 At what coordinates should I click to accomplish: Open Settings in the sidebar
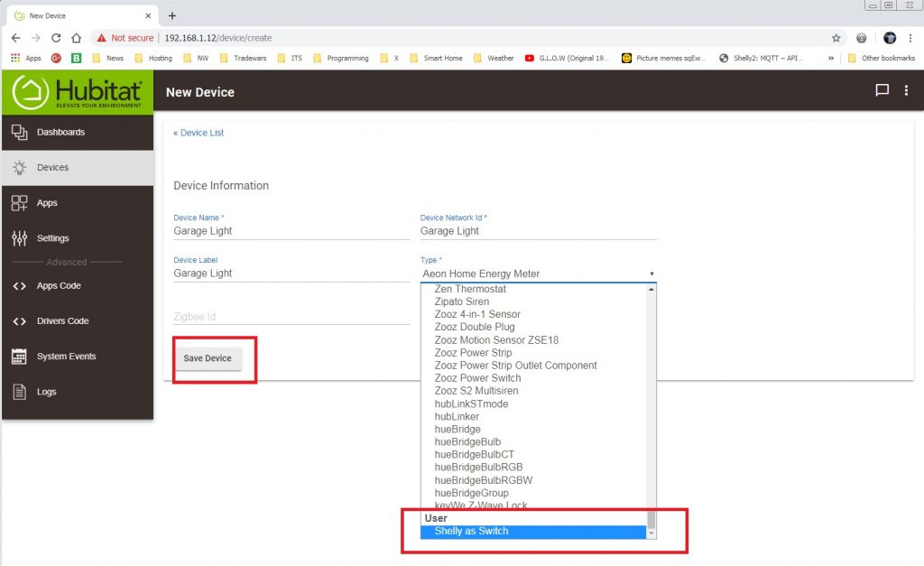pyautogui.click(x=78, y=238)
